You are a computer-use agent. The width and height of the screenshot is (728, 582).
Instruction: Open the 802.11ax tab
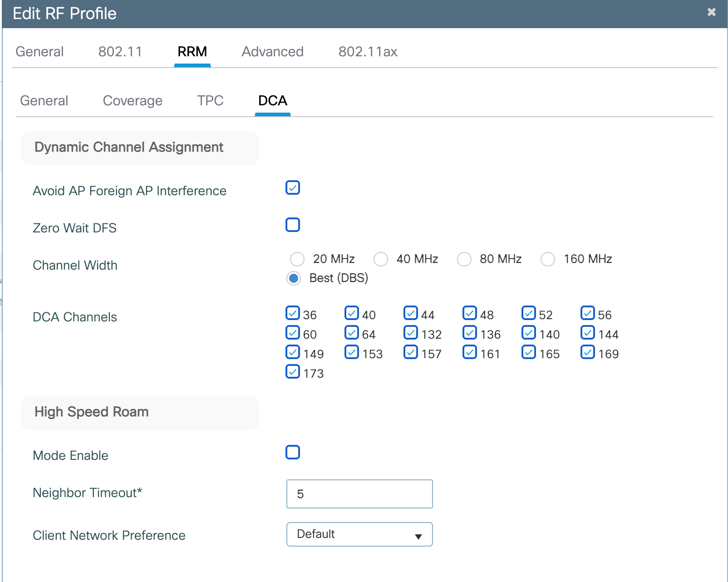[368, 52]
